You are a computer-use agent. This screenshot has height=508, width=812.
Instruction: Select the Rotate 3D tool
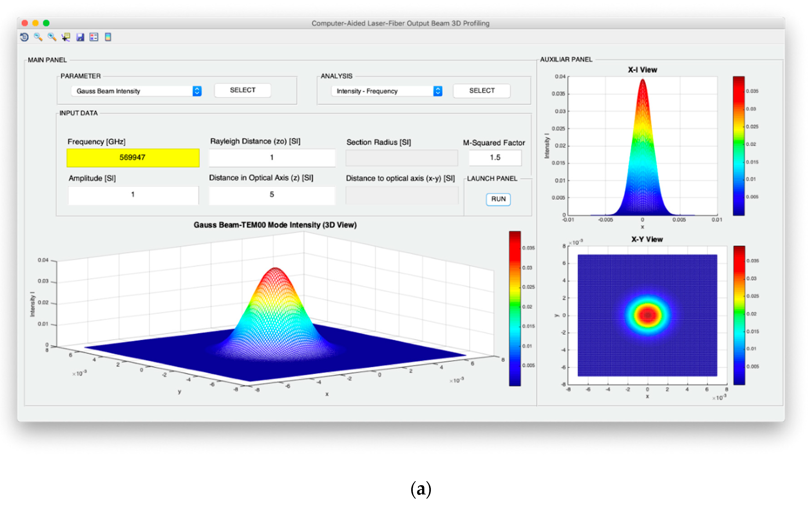(x=24, y=37)
